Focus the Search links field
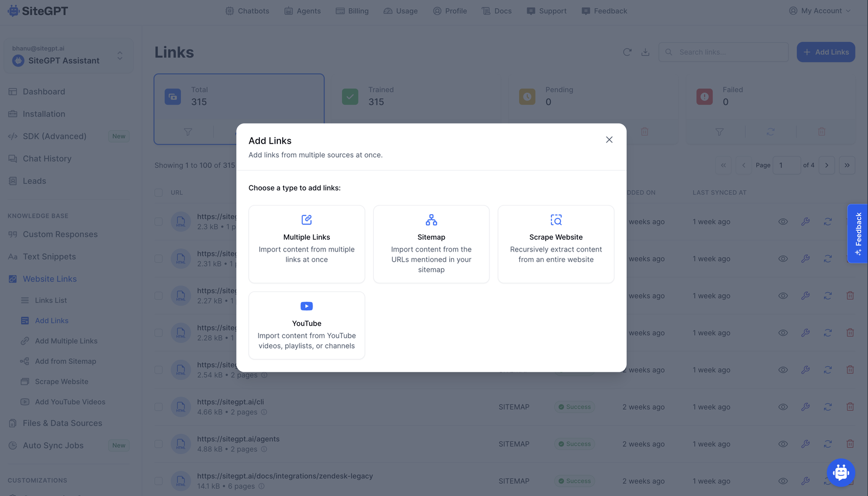868x496 pixels. pos(724,52)
